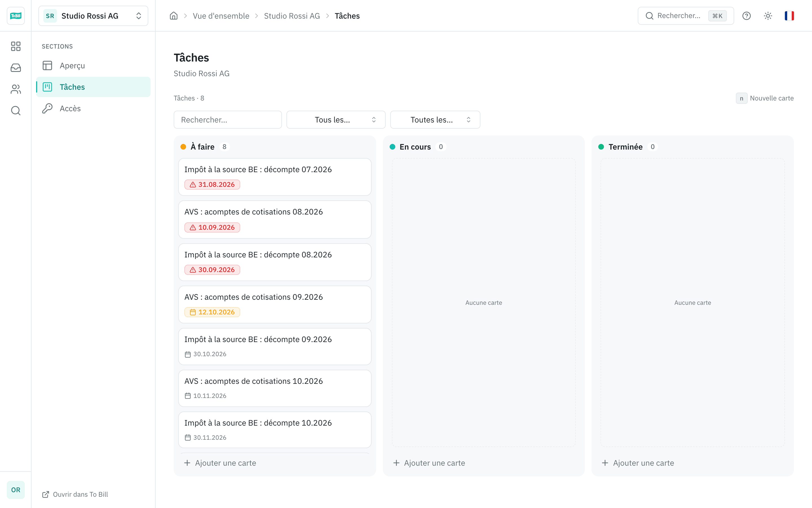Open the help question mark icon
Screen dimensions: 812x508
[746, 16]
